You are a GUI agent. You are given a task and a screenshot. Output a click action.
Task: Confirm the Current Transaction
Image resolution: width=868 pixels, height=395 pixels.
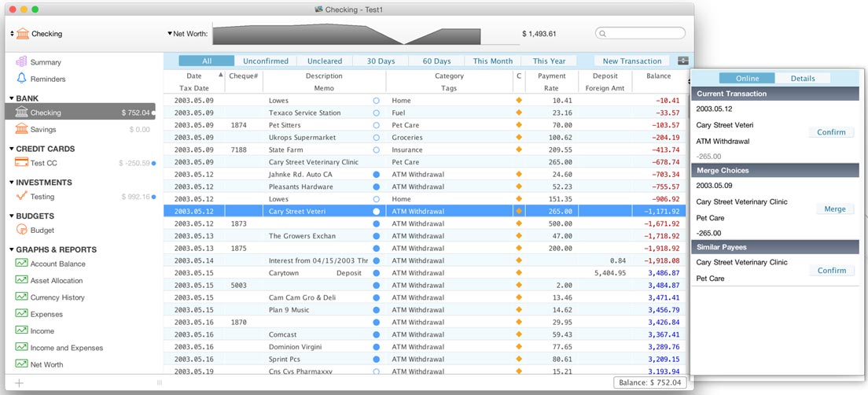click(832, 132)
